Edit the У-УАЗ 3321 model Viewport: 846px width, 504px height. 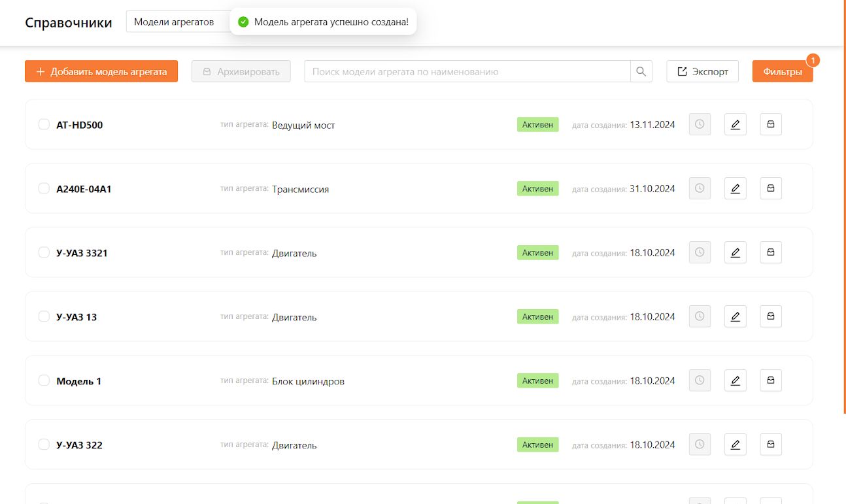pyautogui.click(x=736, y=252)
